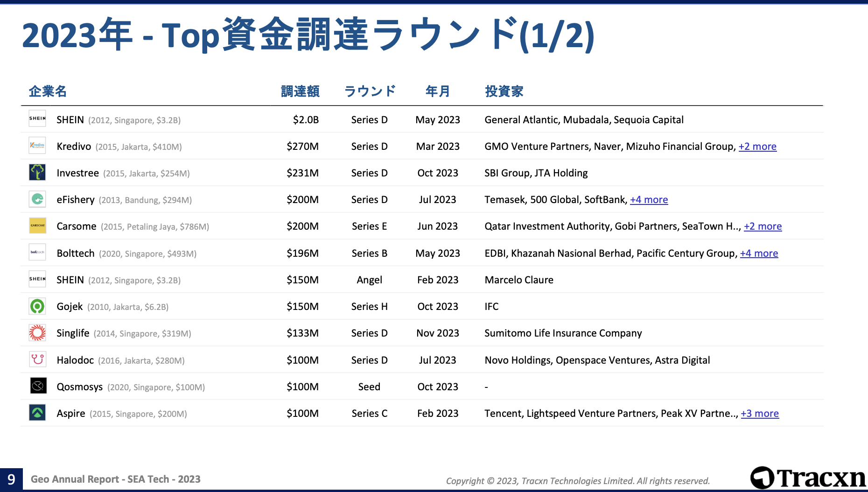The width and height of the screenshot is (868, 492).
Task: Click the $2.0B funding amount
Action: [x=306, y=120]
